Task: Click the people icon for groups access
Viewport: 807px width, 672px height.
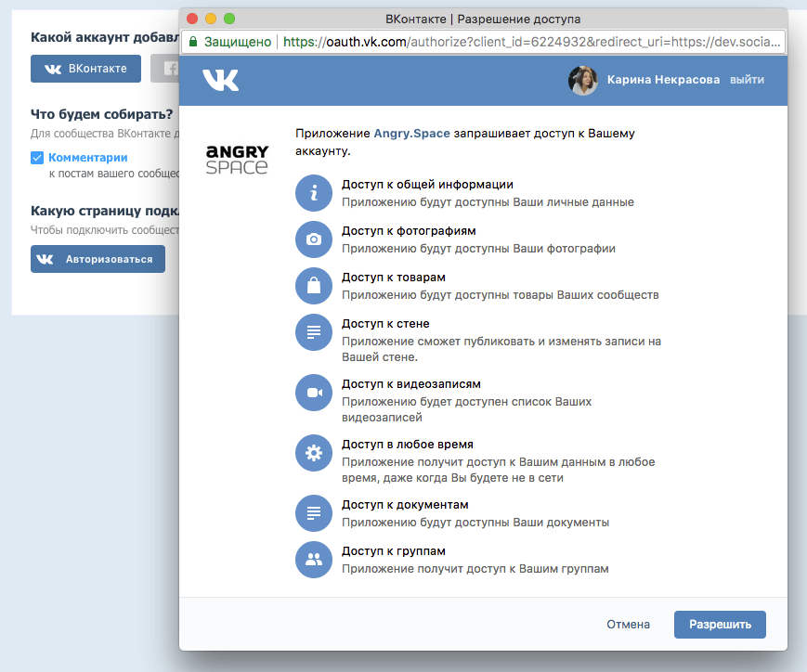Action: point(314,560)
